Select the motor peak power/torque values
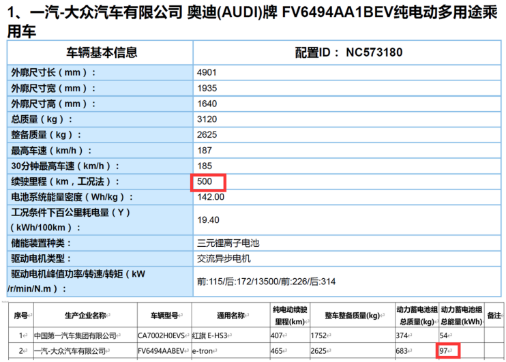 coord(266,282)
